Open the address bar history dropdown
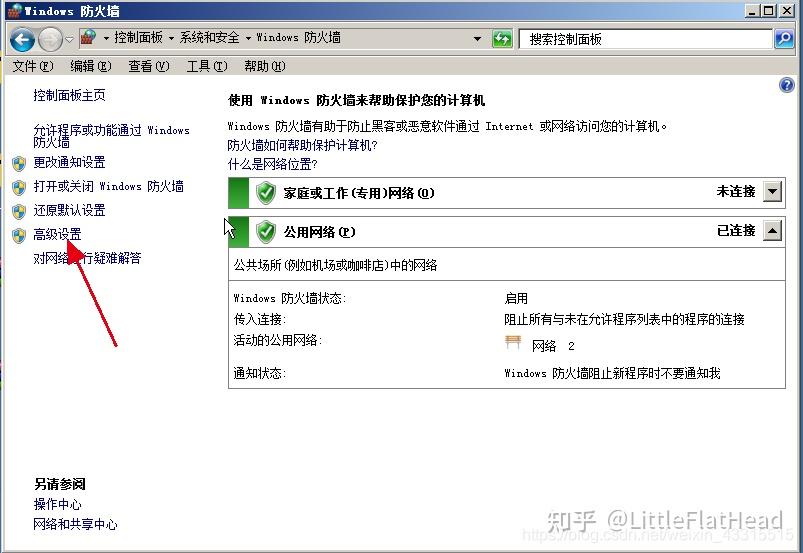The image size is (803, 553). pos(477,39)
